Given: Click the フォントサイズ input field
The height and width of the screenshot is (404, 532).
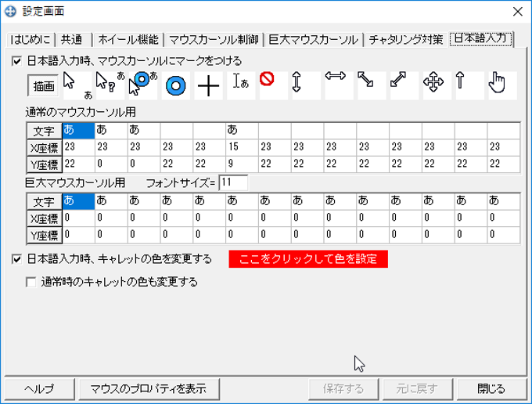Looking at the screenshot, I should [x=233, y=182].
